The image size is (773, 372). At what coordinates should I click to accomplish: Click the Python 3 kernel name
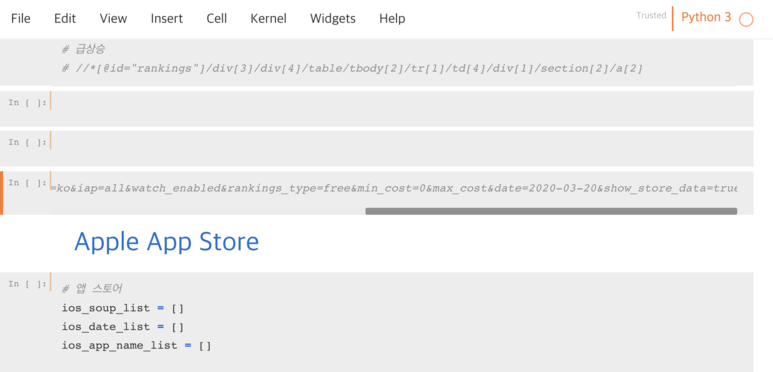tap(706, 17)
